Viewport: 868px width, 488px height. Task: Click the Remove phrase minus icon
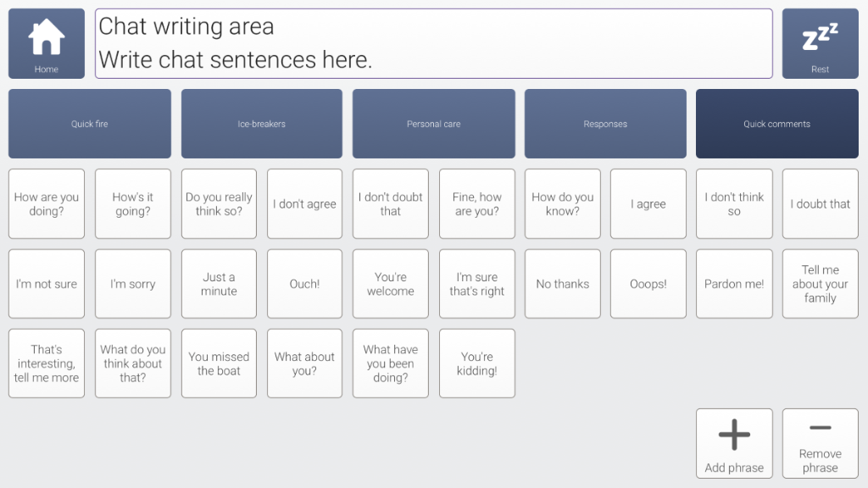[x=820, y=429]
